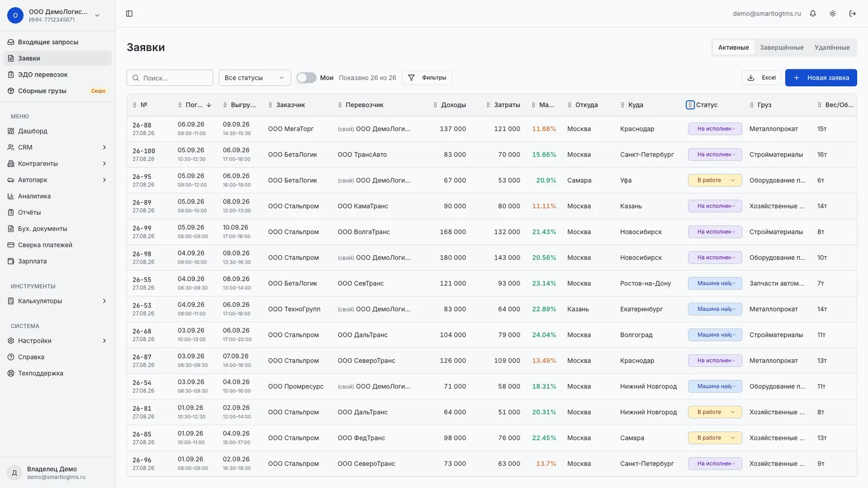Sort by Погрузка date arrow
868x488 pixels.
209,105
